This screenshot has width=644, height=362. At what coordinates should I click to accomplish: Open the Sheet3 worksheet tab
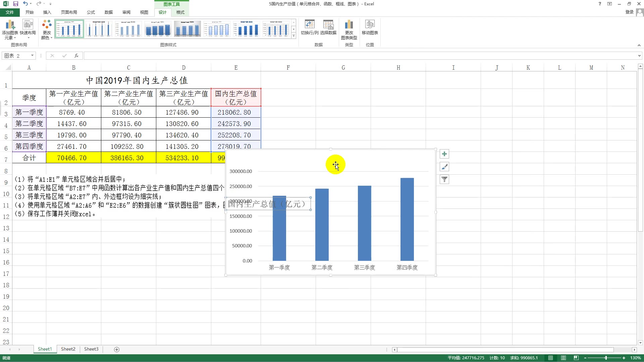(91, 349)
